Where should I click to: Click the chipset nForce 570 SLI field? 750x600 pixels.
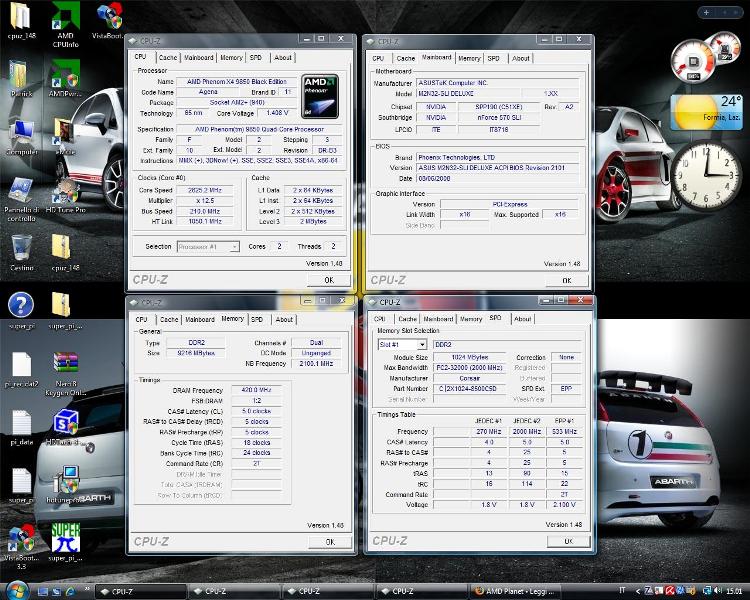499,117
